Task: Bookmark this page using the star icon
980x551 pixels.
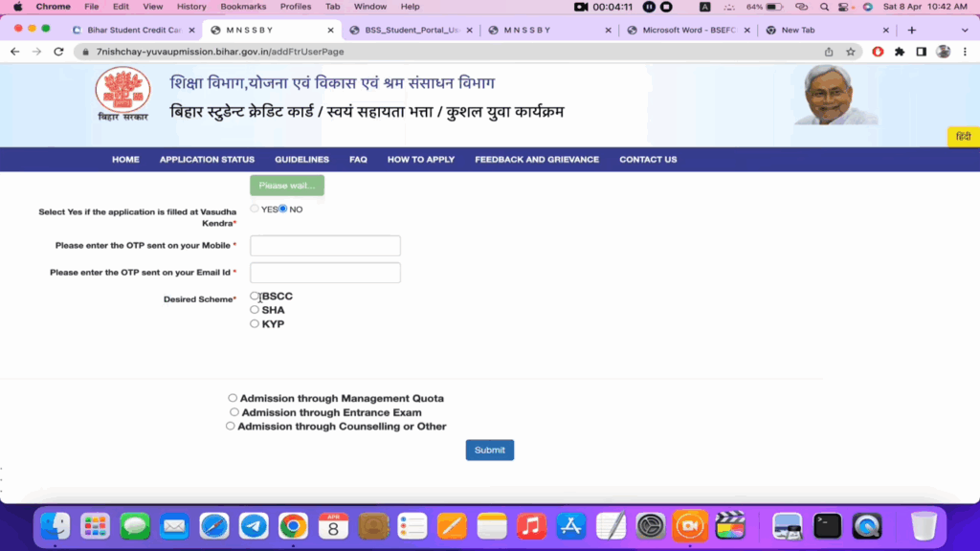Action: click(850, 52)
